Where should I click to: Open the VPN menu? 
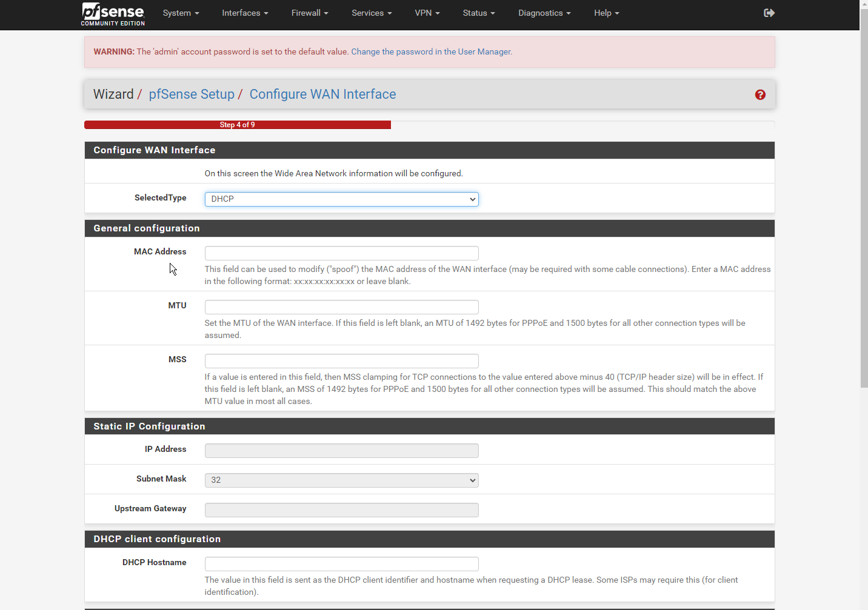[427, 13]
